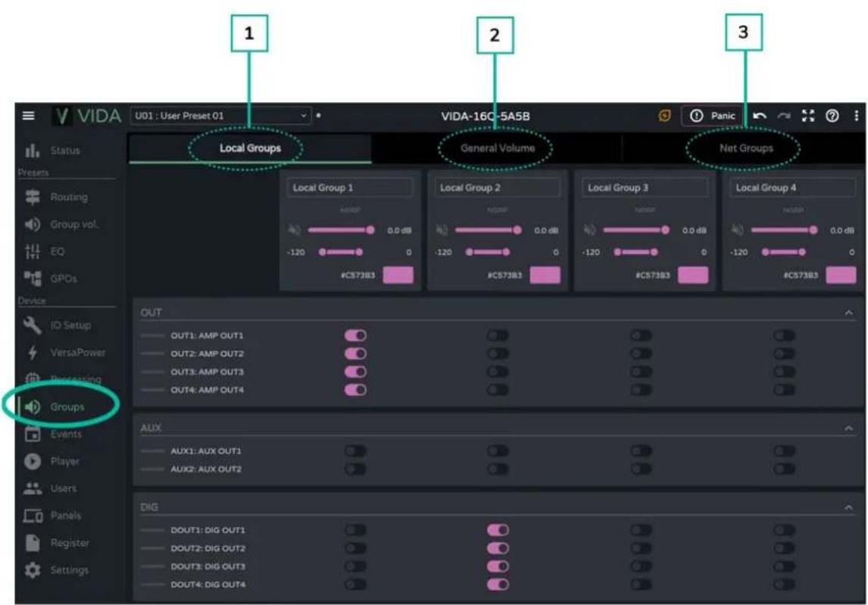Collapse the OUT section chevron

pos(848,313)
